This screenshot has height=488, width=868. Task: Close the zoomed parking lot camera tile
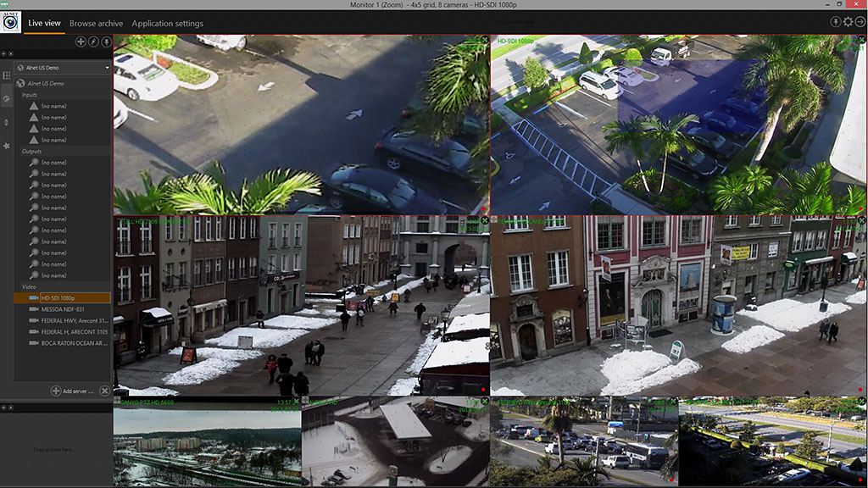coord(485,40)
